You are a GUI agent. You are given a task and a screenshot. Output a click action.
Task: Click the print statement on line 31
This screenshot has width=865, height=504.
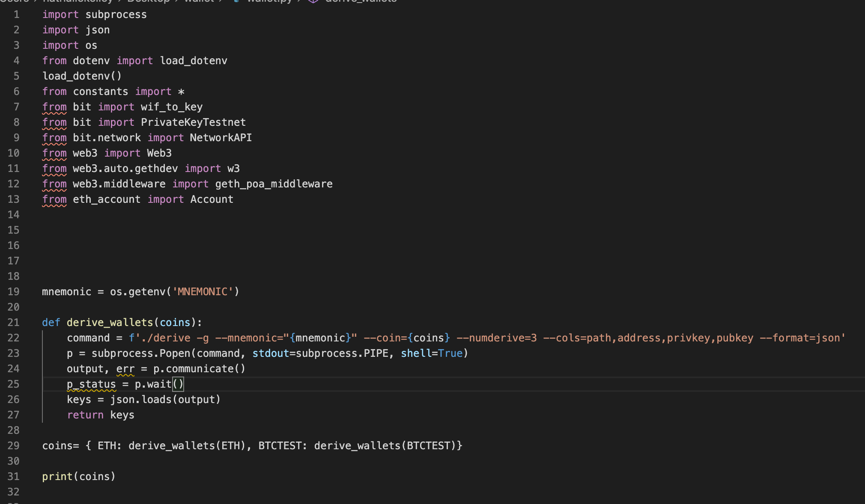point(79,477)
